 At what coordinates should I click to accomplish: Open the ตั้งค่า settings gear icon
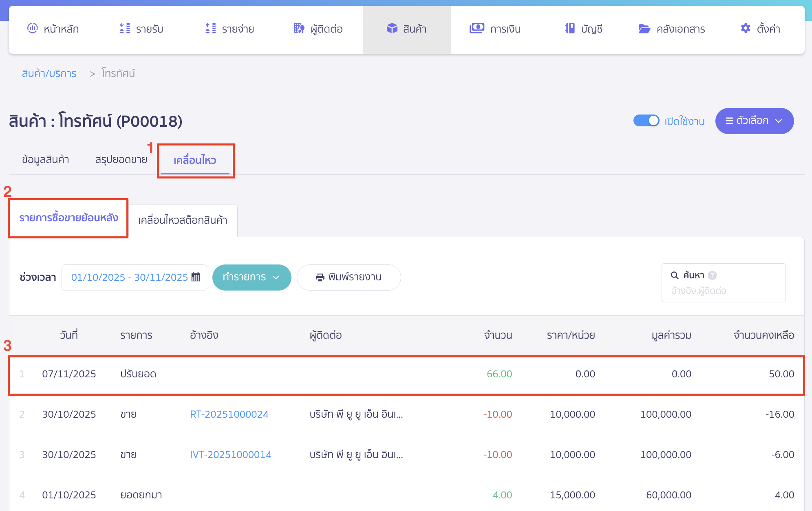click(745, 29)
